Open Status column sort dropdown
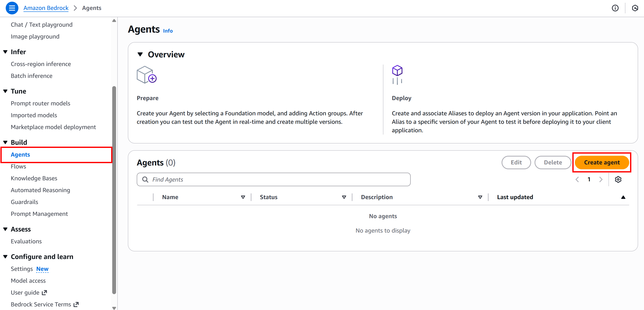Image resolution: width=644 pixels, height=310 pixels. [344, 197]
